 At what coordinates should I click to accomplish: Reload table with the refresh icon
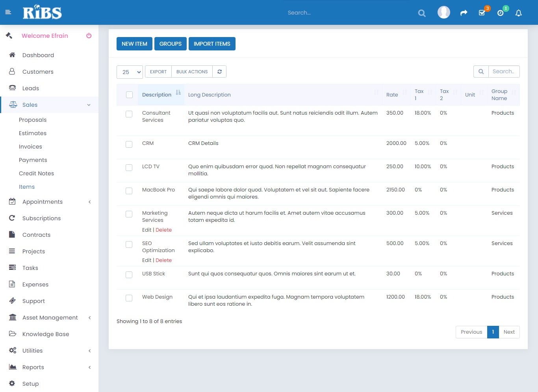click(x=219, y=72)
